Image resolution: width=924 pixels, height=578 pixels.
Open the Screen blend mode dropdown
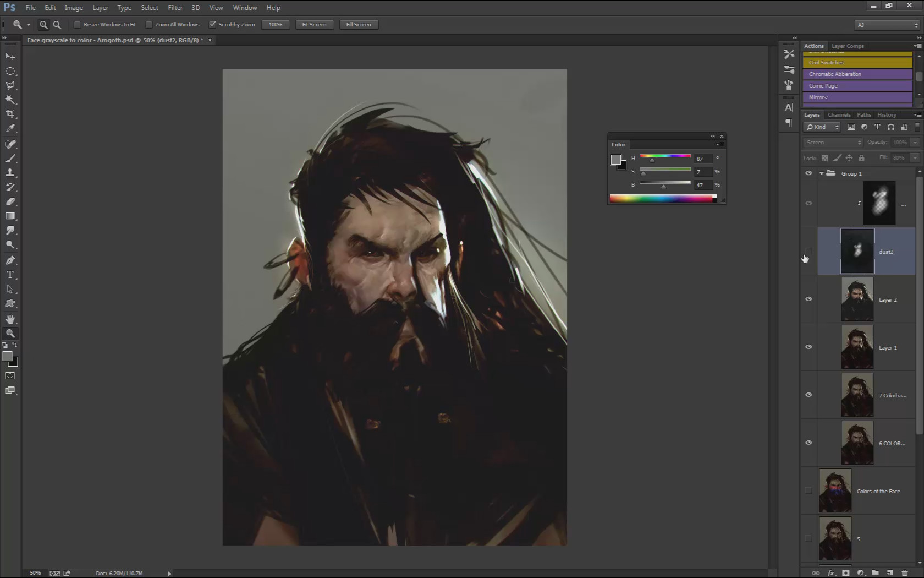point(833,143)
